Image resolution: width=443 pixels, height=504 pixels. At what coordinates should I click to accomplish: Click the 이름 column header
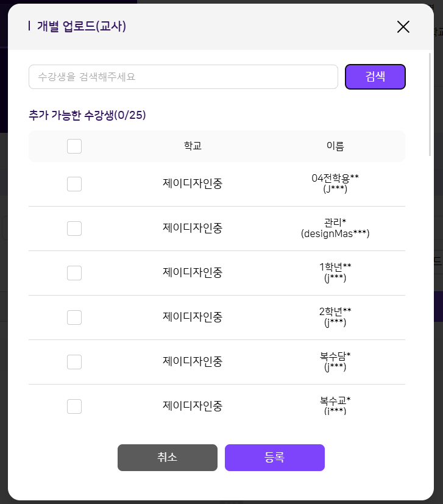(335, 146)
